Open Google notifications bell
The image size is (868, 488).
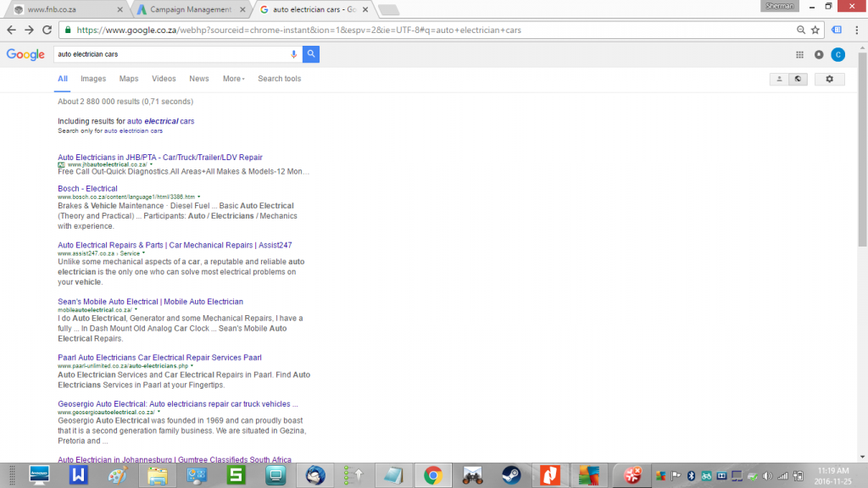coord(819,54)
